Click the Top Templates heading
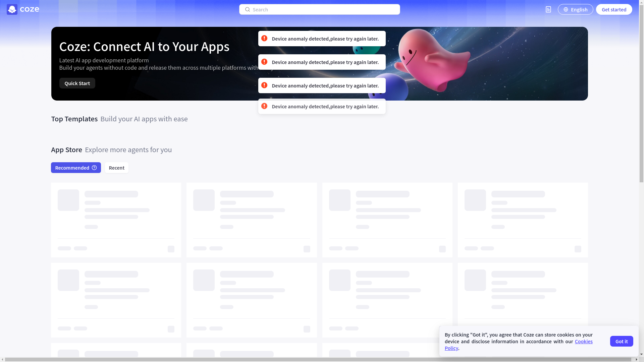Image resolution: width=644 pixels, height=362 pixels. [74, 119]
